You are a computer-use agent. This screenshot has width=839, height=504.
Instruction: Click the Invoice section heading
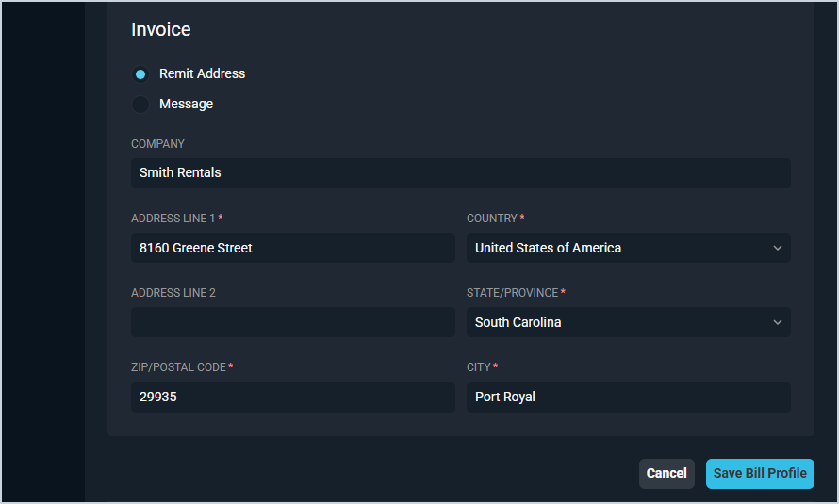[161, 30]
